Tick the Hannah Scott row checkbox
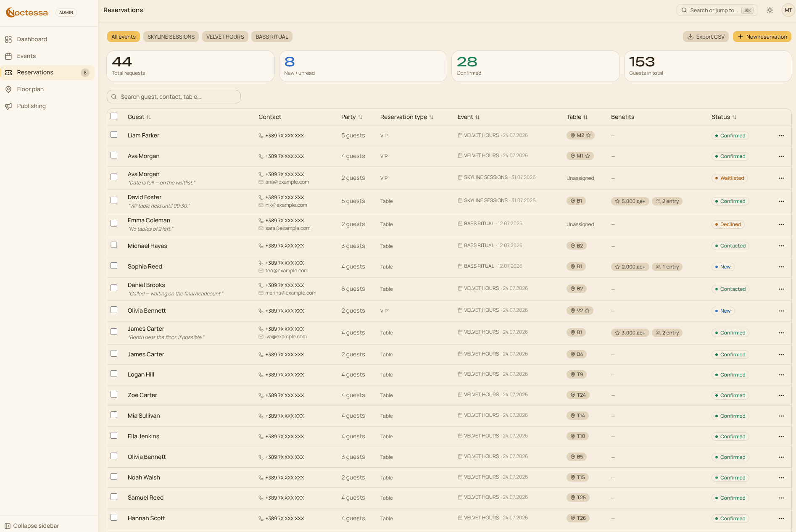This screenshot has width=796, height=532. coord(114,517)
